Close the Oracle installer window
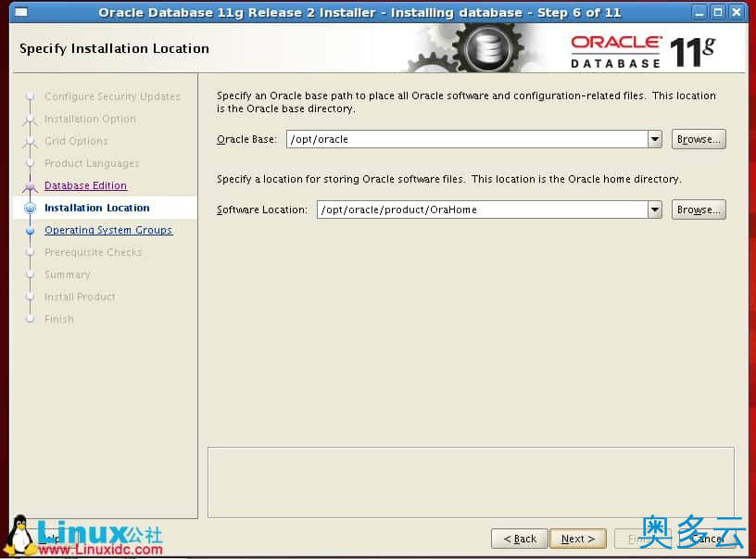 (737, 13)
